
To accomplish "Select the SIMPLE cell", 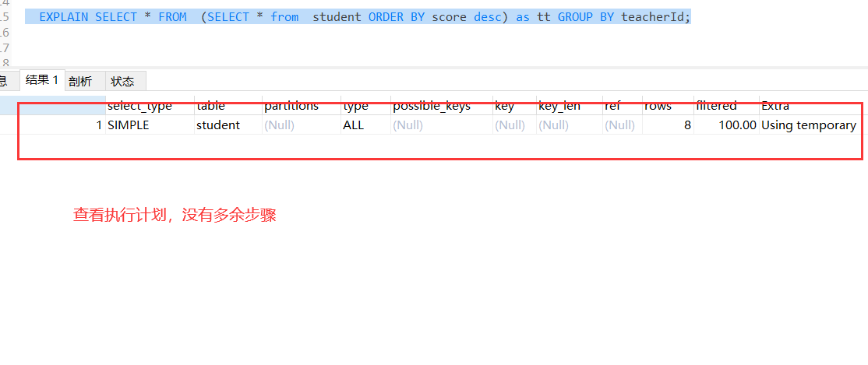I will (150, 125).
